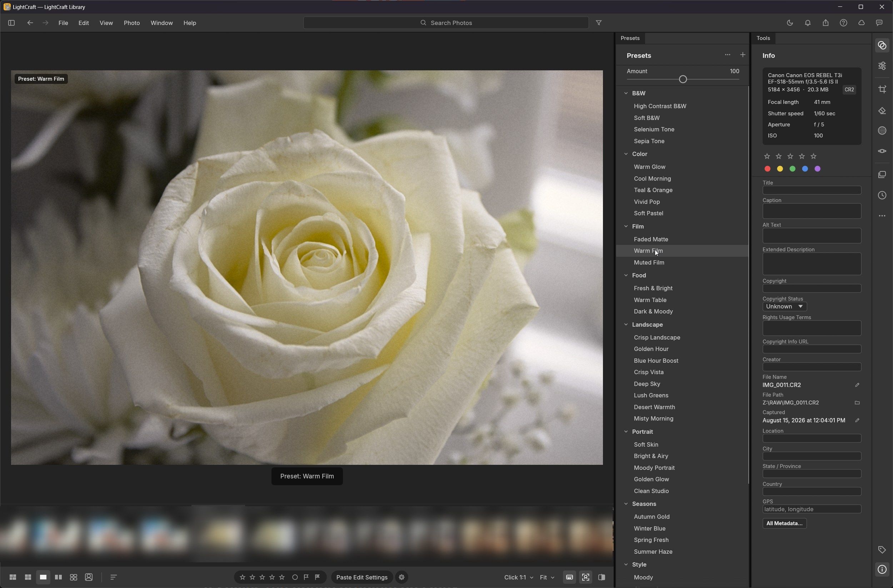
Task: Select the Tools tab
Action: (763, 38)
